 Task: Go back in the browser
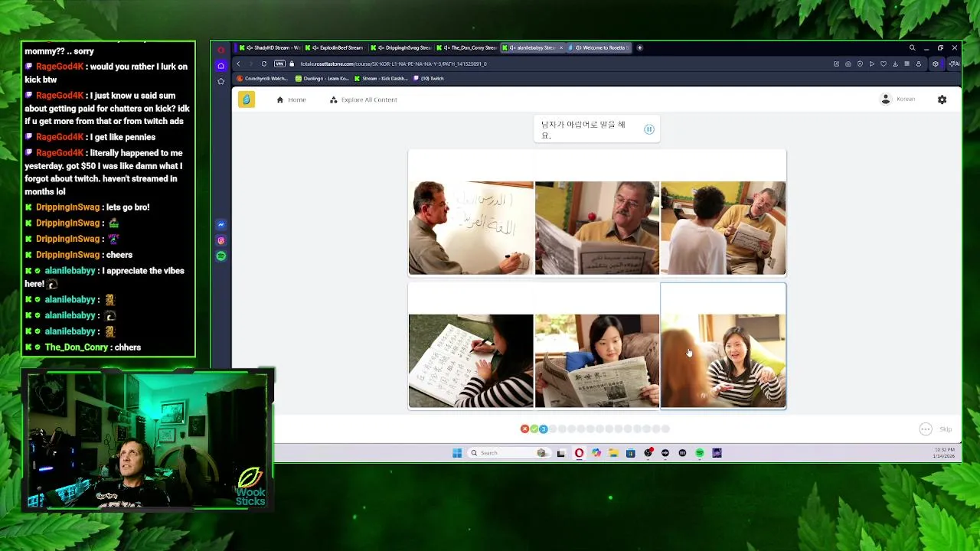[x=238, y=64]
